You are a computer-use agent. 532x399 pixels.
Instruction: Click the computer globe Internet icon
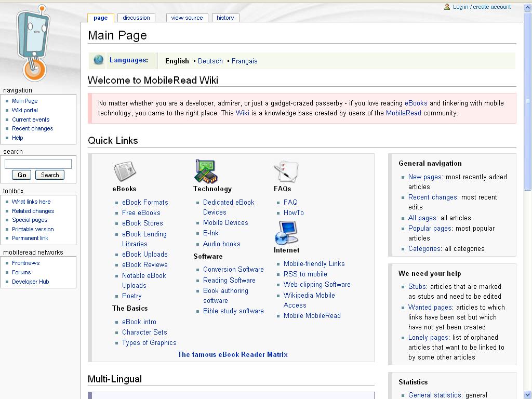point(287,232)
